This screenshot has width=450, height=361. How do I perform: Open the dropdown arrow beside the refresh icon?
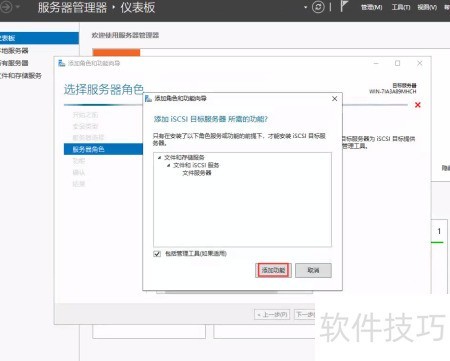coord(305,7)
